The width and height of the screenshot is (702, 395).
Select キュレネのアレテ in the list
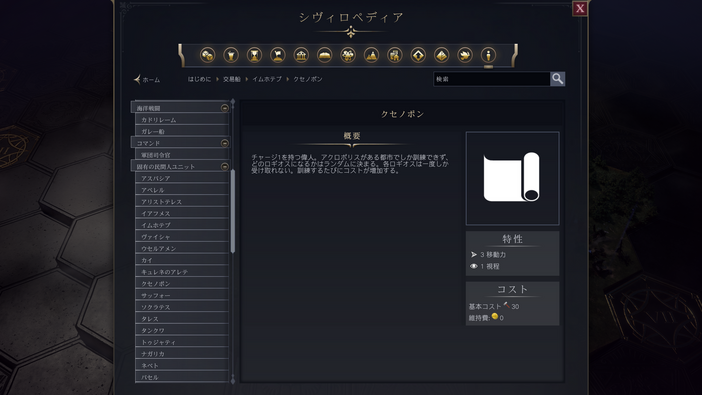pyautogui.click(x=182, y=272)
